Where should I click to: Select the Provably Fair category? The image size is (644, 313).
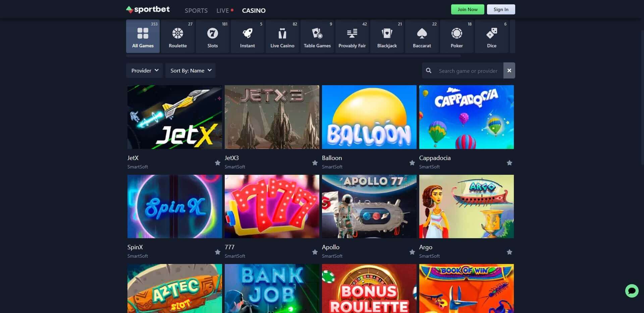coord(352,35)
